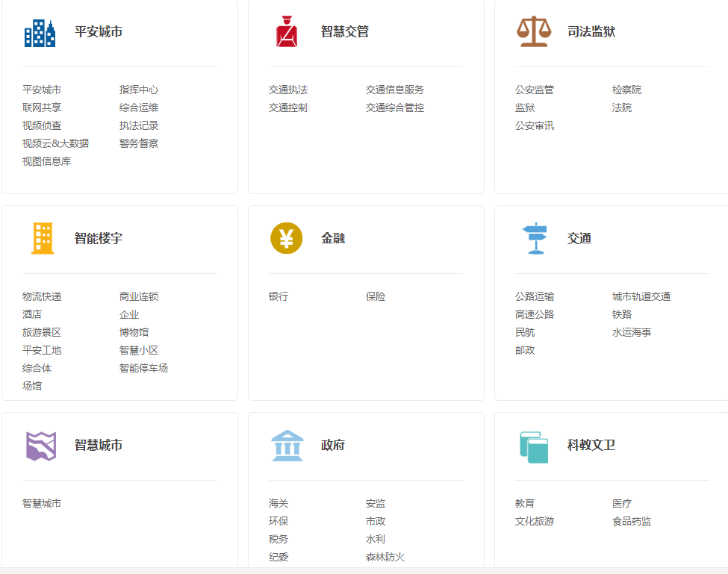Click the 司法监狱 section heading
Image resolution: width=728 pixels, height=574 pixels.
[x=591, y=32]
